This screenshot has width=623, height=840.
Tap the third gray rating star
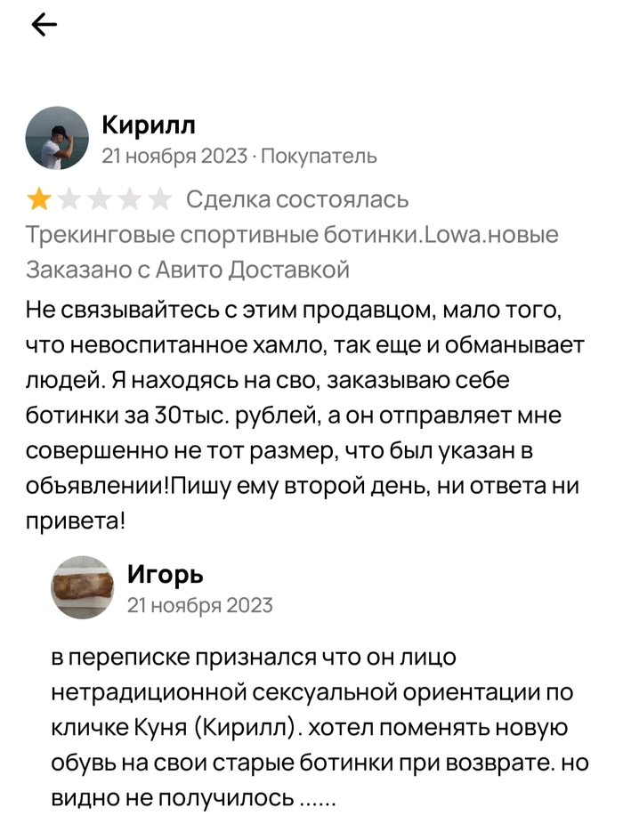pos(100,199)
